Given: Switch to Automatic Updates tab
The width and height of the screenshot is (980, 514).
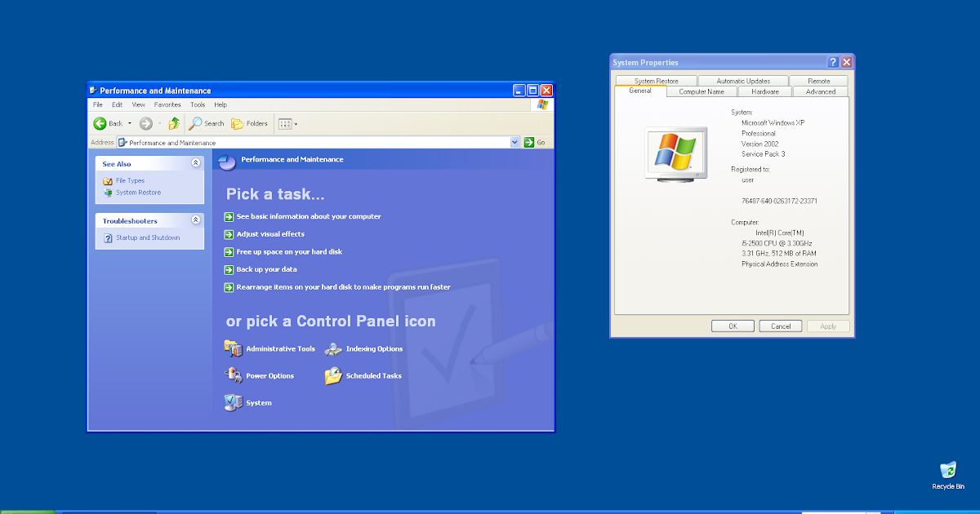Looking at the screenshot, I should pos(743,81).
